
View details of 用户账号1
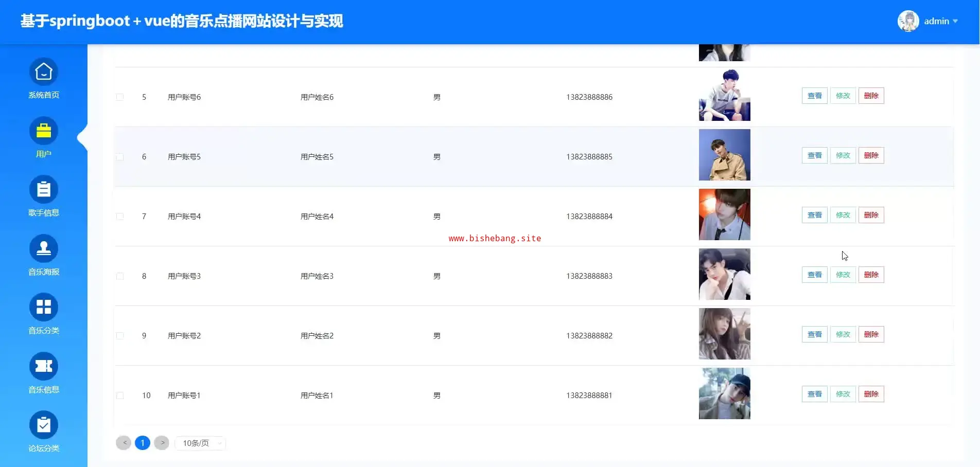click(815, 394)
